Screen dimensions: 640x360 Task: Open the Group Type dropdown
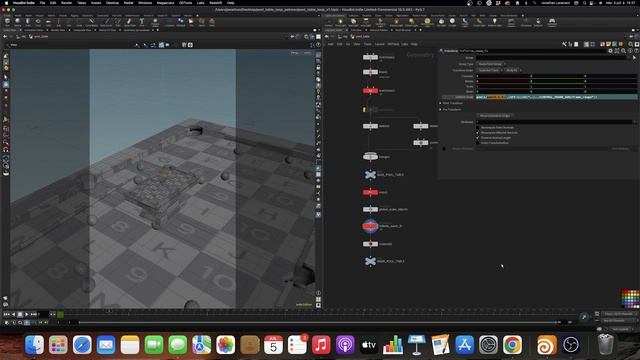pyautogui.click(x=491, y=64)
